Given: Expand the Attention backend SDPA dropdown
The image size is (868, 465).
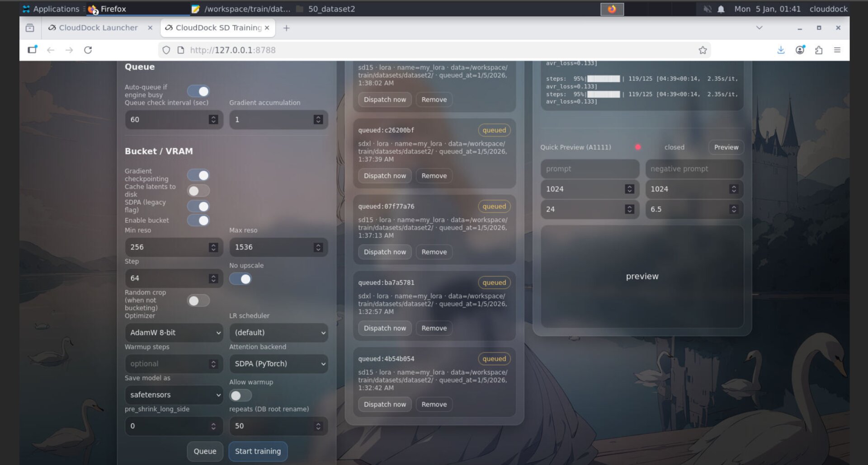Looking at the screenshot, I should point(278,364).
